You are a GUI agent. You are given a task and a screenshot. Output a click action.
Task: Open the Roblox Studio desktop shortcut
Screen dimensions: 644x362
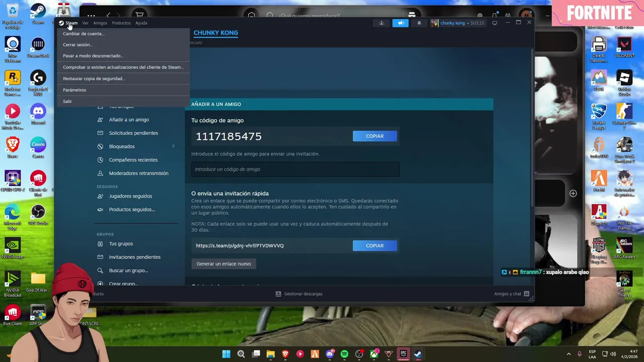pos(624,83)
